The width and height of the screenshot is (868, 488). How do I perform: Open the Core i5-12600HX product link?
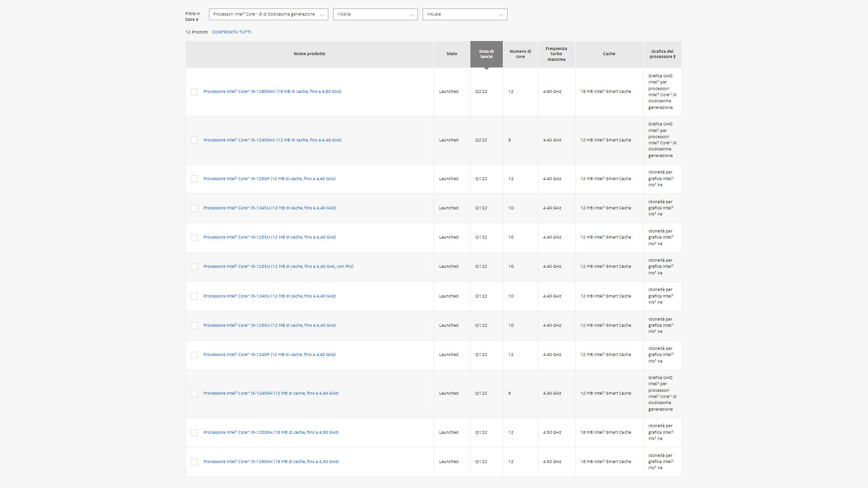point(272,91)
